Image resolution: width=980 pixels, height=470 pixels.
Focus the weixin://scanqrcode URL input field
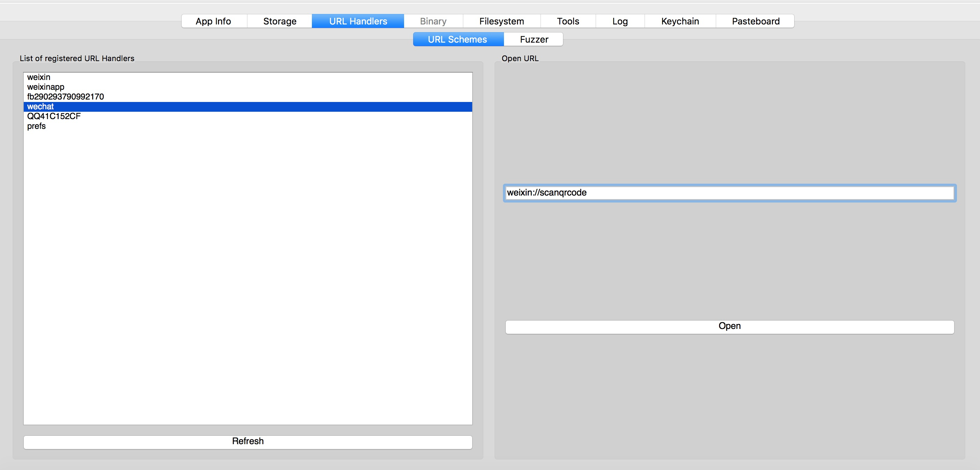[730, 193]
